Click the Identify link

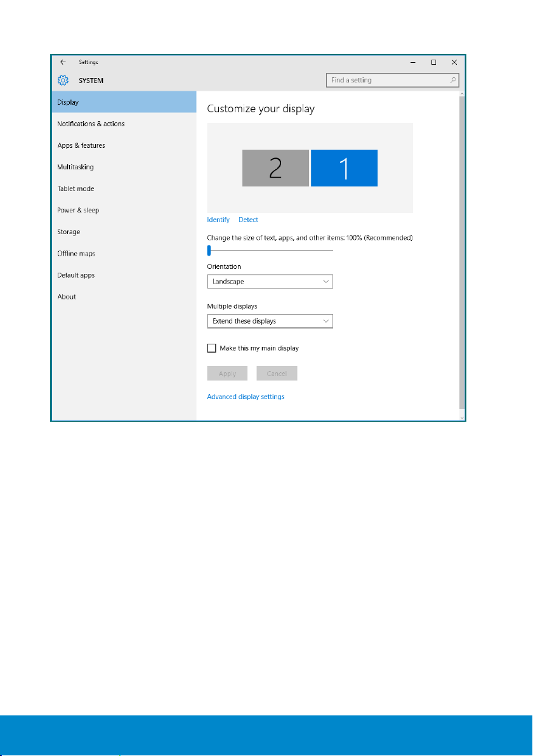[x=218, y=219]
